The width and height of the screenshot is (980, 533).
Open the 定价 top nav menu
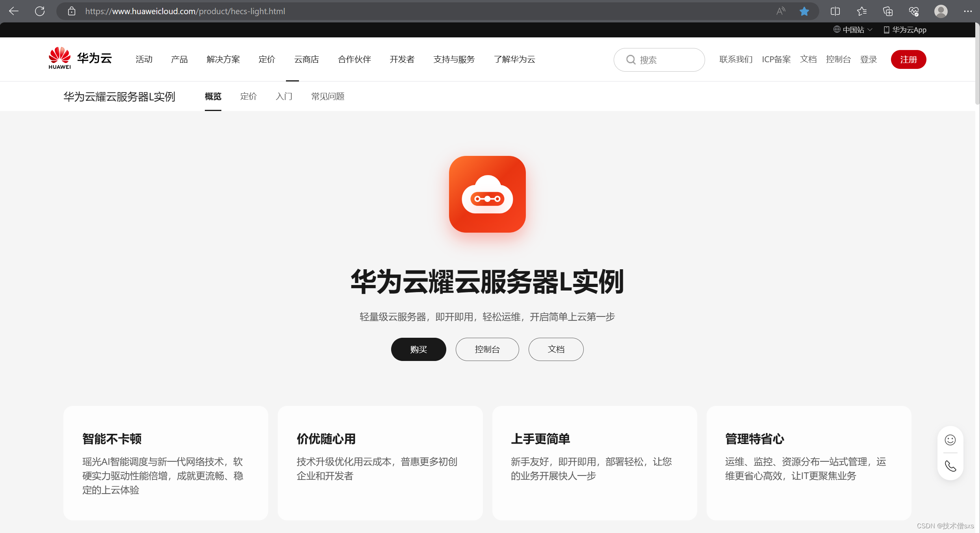click(x=267, y=59)
